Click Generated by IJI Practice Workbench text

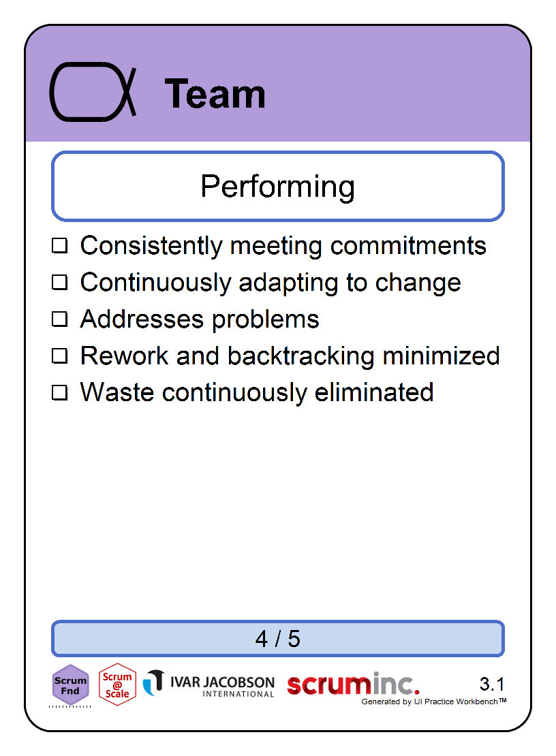(x=433, y=702)
